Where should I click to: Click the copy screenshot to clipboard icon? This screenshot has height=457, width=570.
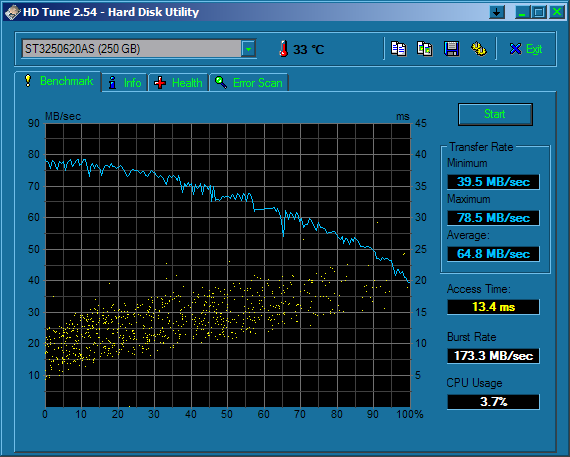click(425, 49)
